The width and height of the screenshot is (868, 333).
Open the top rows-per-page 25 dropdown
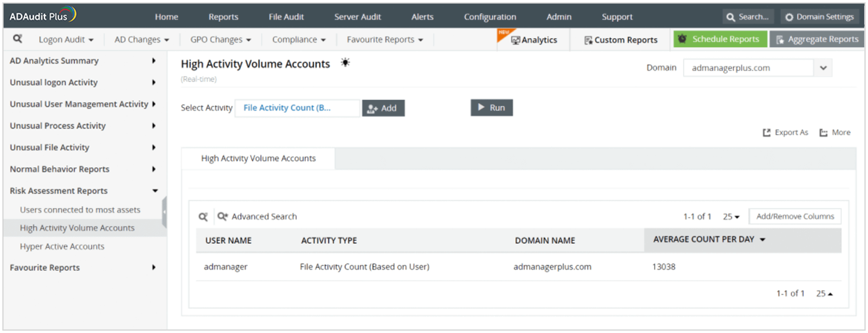pos(731,217)
